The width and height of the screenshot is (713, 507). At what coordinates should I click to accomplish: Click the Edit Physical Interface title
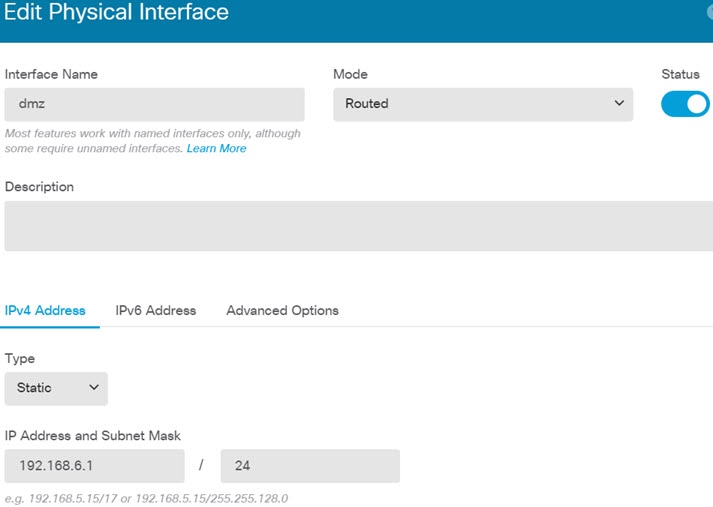(116, 12)
